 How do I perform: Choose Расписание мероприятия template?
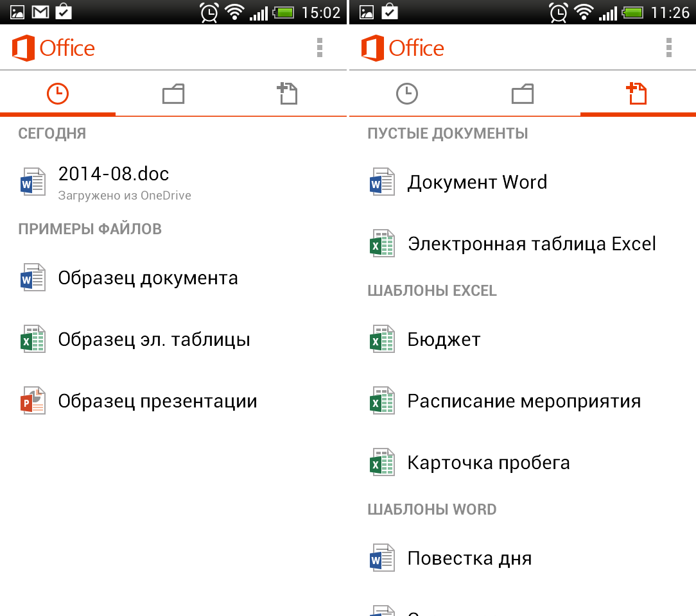523,401
